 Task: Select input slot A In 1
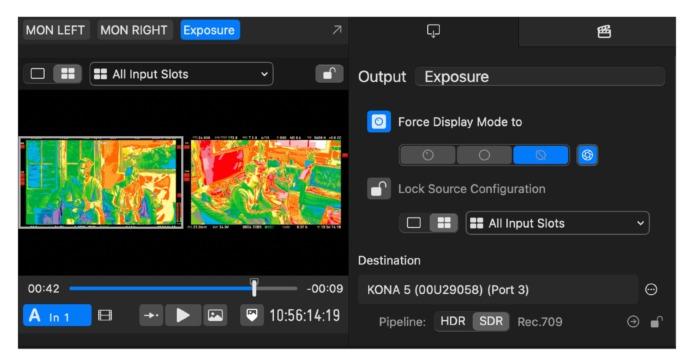[57, 316]
